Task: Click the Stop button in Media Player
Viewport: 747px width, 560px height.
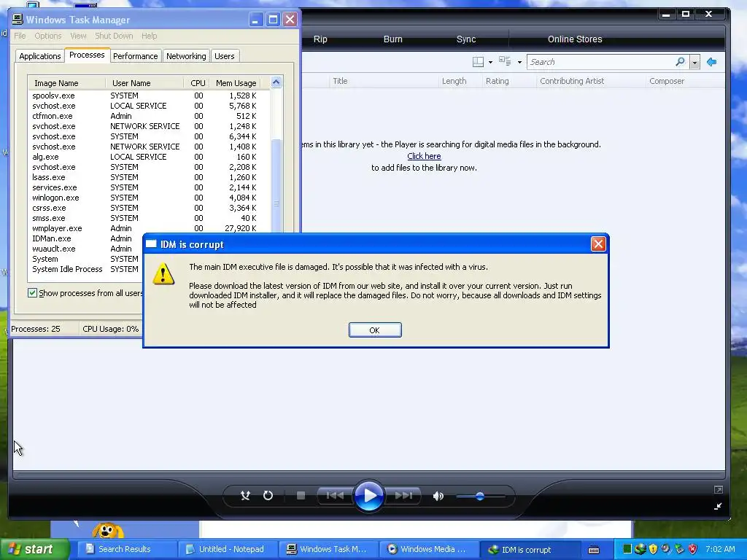Action: (301, 496)
